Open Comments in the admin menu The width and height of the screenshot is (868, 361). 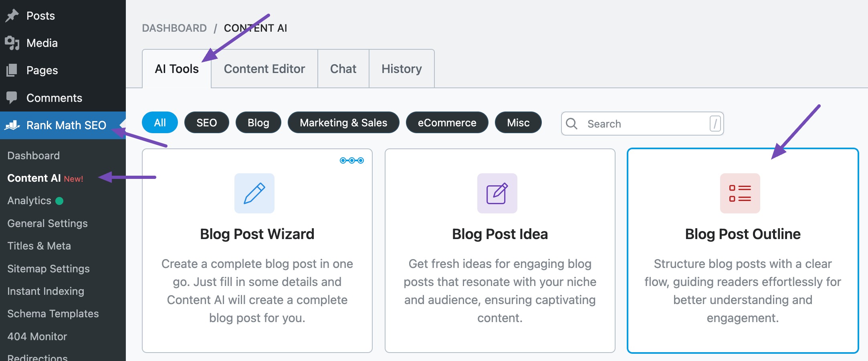pyautogui.click(x=63, y=97)
